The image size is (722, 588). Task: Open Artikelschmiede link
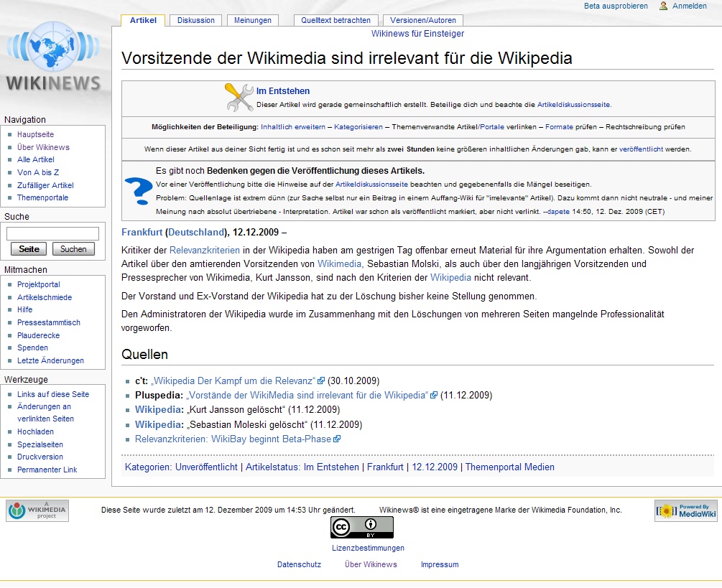click(45, 298)
